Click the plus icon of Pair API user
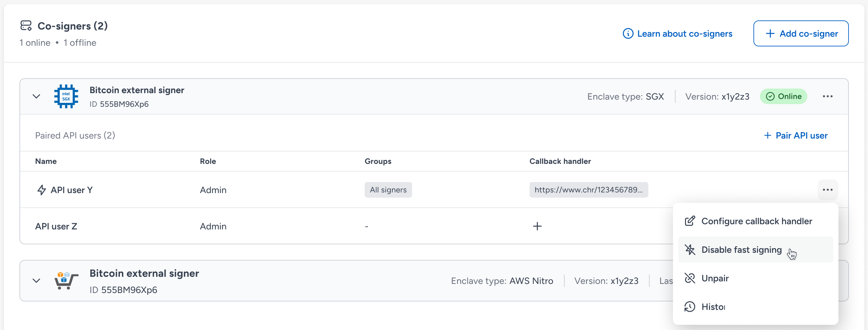This screenshot has width=868, height=330. (767, 136)
